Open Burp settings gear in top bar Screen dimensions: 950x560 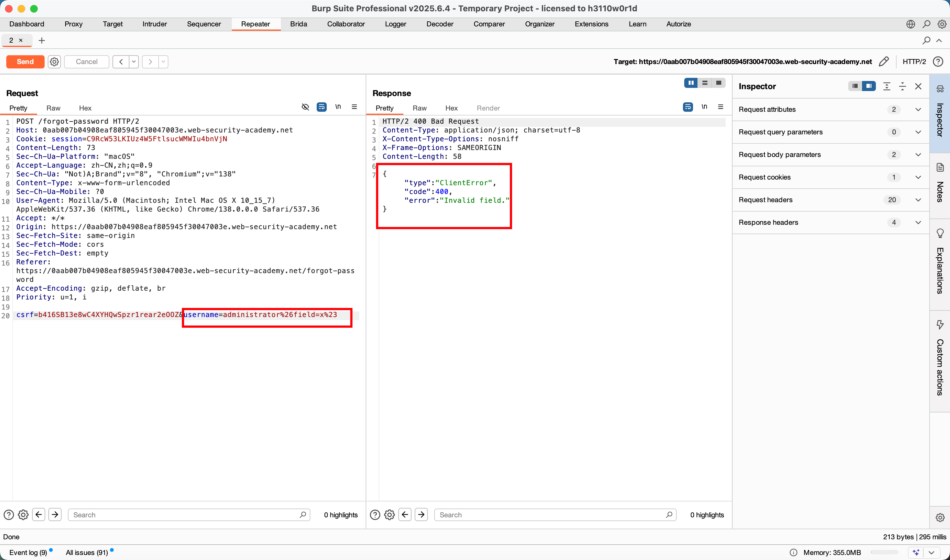[942, 24]
